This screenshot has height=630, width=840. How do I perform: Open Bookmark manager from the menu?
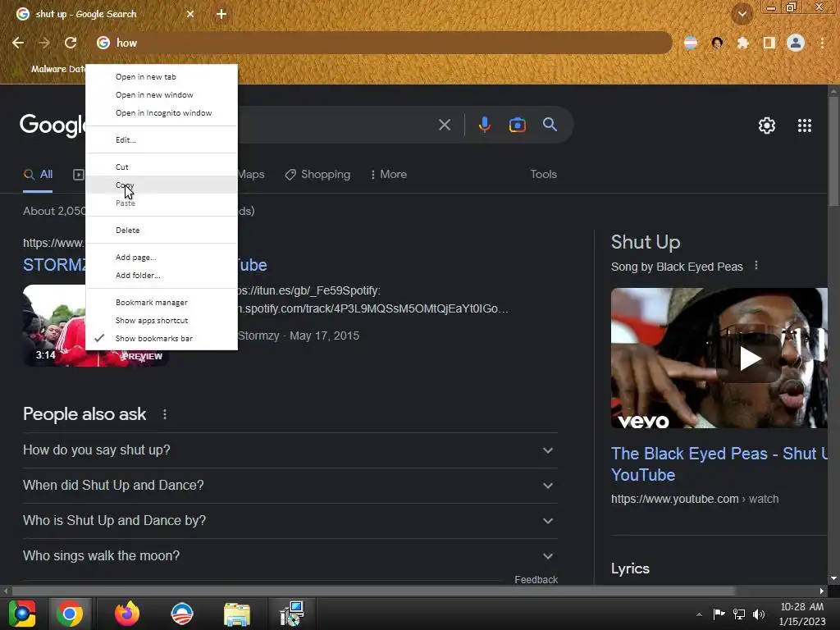(x=162, y=302)
